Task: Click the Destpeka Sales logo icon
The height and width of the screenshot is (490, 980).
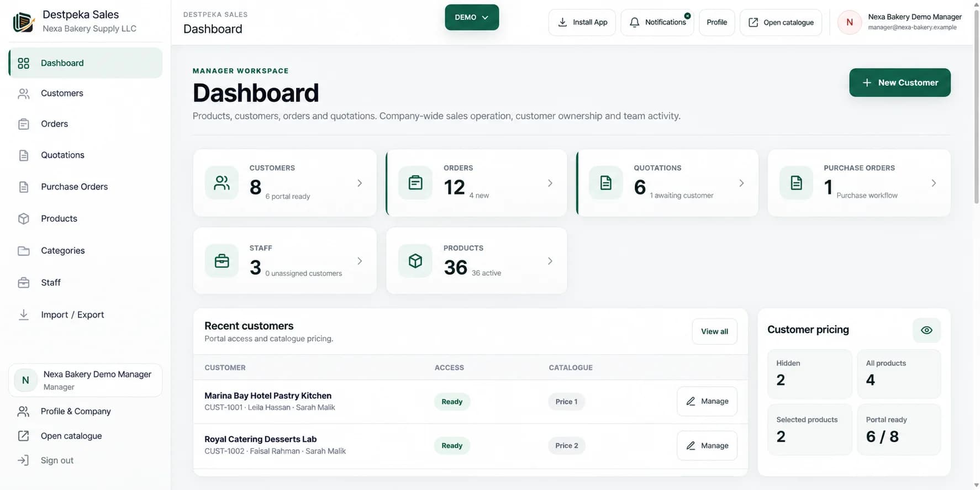Action: [x=23, y=22]
